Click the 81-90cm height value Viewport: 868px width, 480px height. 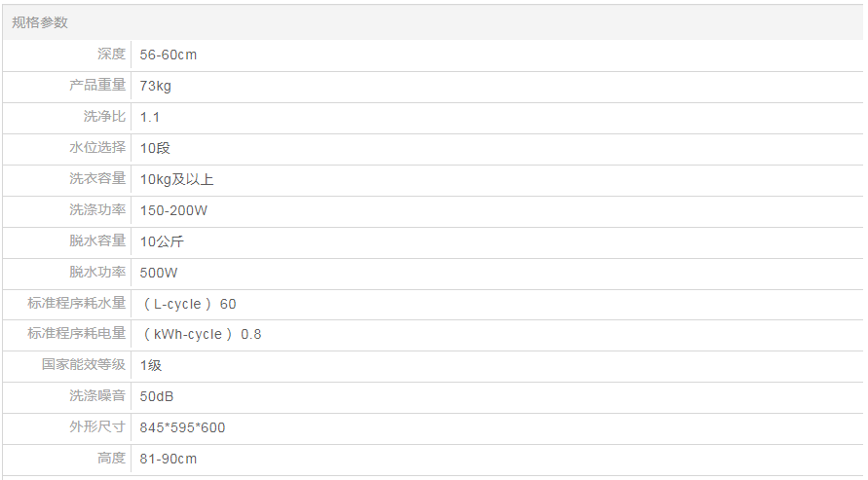pos(168,459)
